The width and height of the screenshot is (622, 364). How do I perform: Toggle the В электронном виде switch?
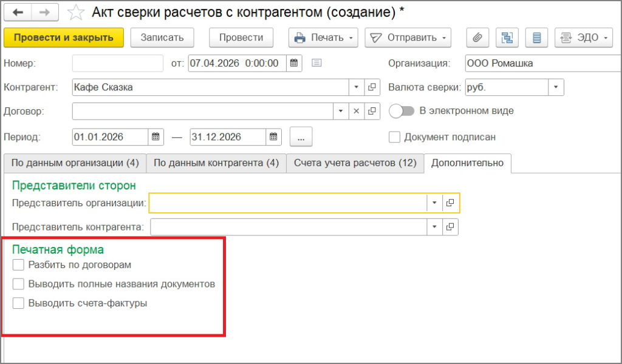coord(402,111)
